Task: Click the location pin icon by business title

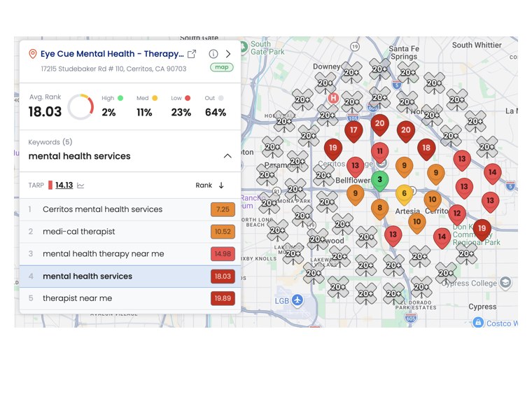Action: [33, 54]
